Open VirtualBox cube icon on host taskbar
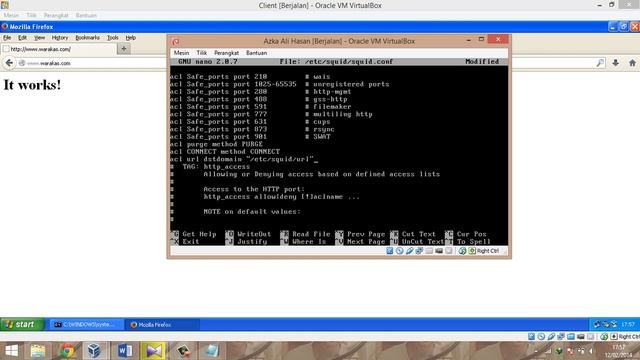640x360 pixels. tap(94, 351)
